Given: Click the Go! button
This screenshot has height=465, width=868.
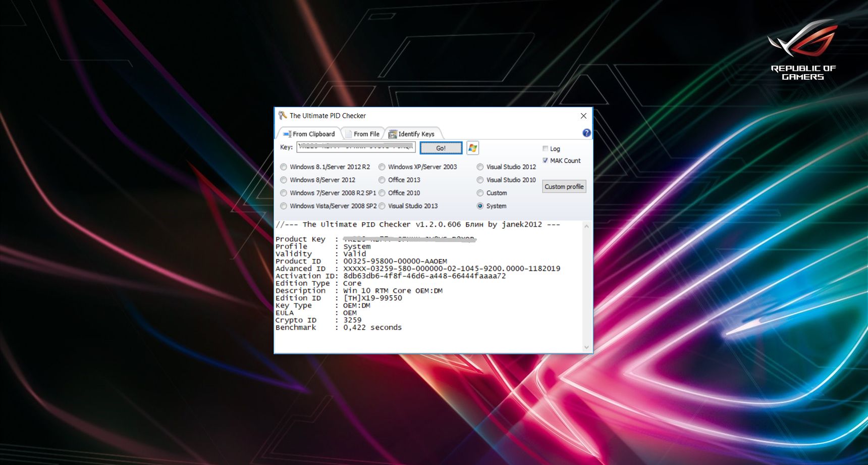Looking at the screenshot, I should pos(441,148).
